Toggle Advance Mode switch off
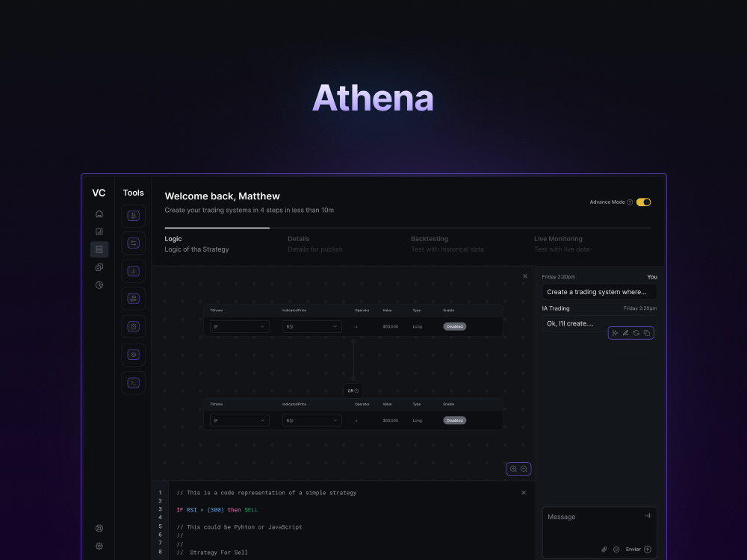The height and width of the screenshot is (560, 747). pyautogui.click(x=644, y=202)
